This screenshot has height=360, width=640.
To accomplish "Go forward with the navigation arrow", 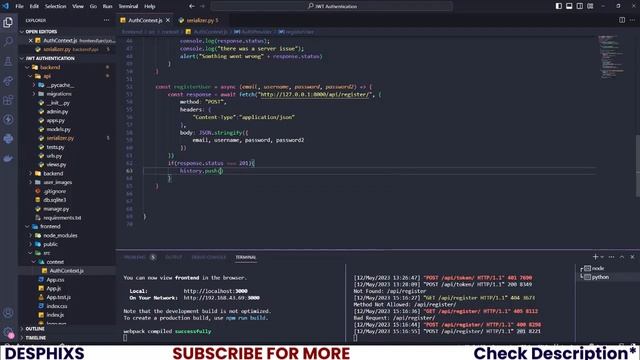I will tap(202, 6).
